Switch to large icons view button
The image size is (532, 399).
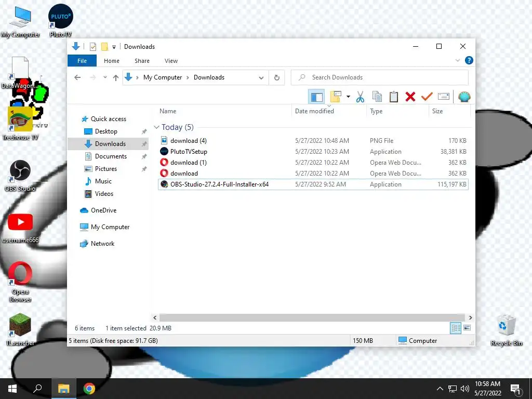click(x=467, y=328)
